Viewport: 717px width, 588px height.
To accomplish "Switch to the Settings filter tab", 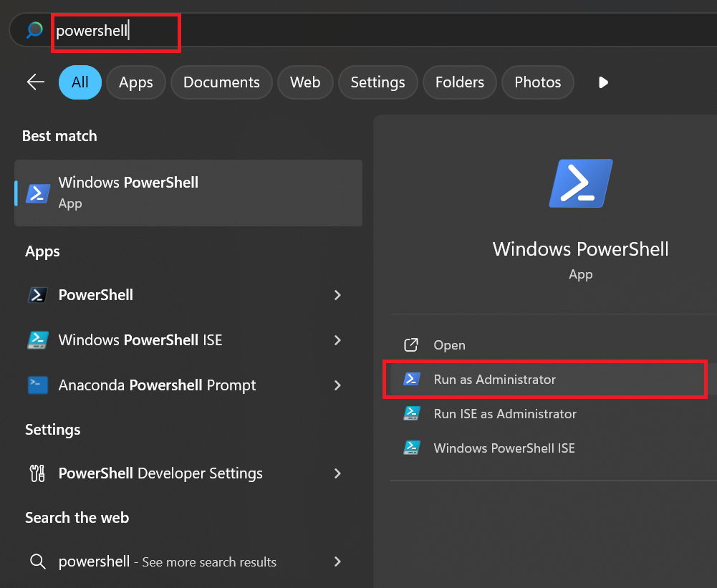I will click(x=377, y=82).
